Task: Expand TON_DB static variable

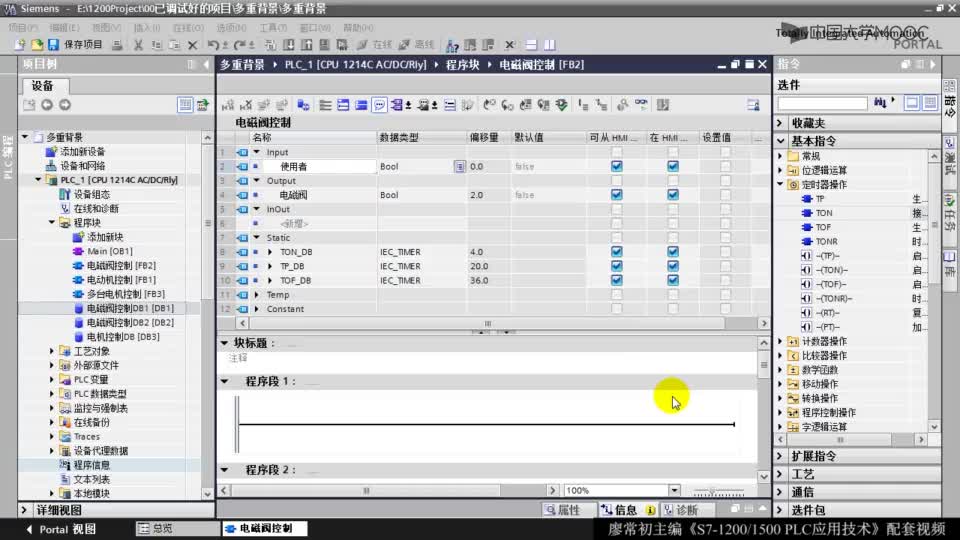Action: click(270, 252)
